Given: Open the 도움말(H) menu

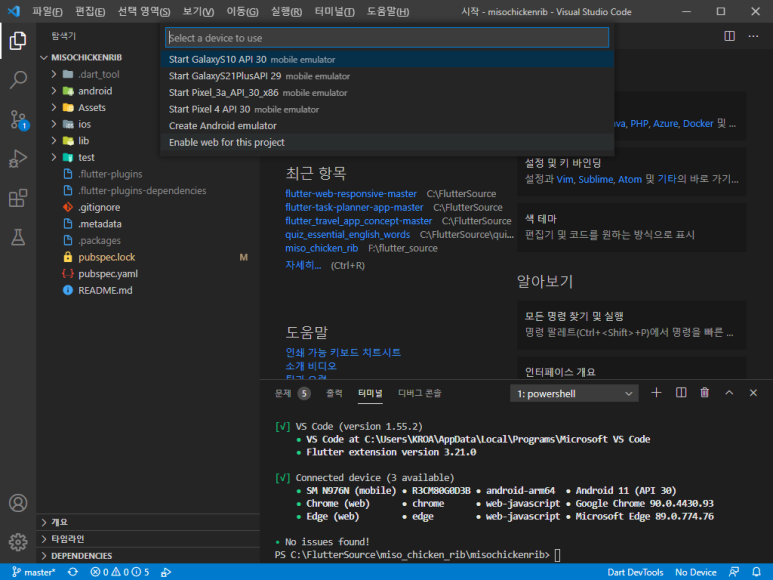Looking at the screenshot, I should click(x=387, y=11).
